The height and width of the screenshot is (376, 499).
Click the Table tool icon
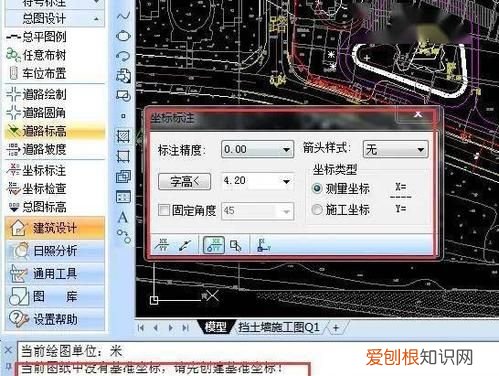pos(123,197)
